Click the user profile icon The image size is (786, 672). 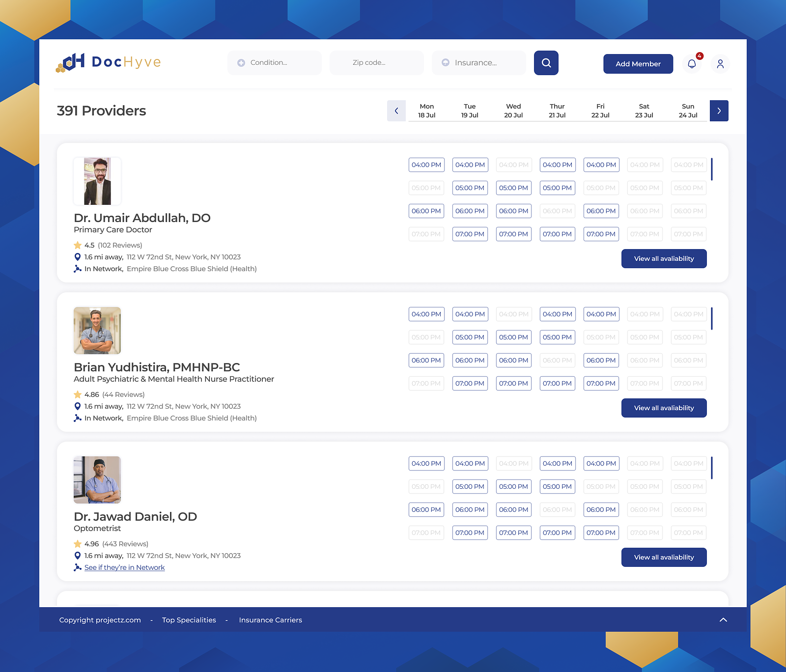720,64
